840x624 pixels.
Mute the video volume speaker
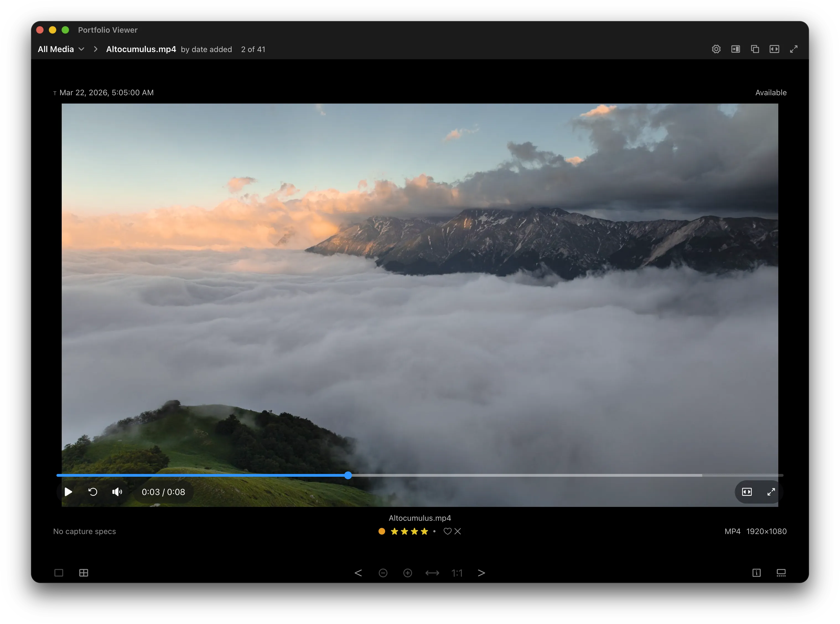pyautogui.click(x=117, y=492)
